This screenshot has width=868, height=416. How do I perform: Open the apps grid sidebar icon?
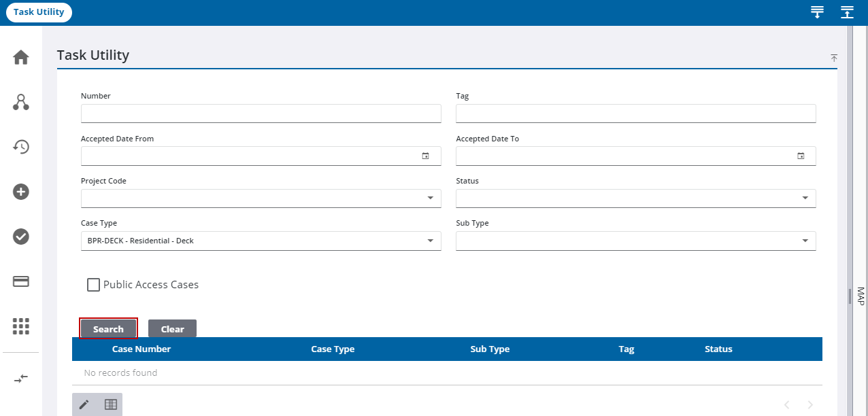point(21,326)
